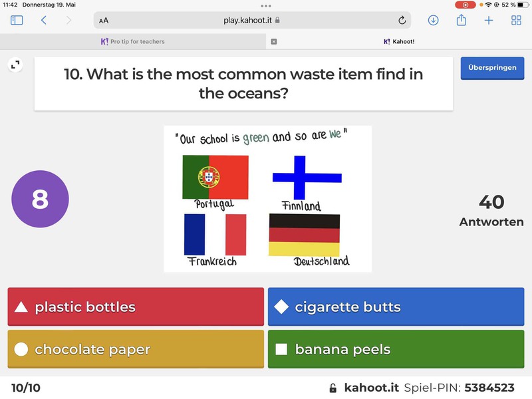The image size is (532, 399).
Task: Click the purple countdown timer circle
Action: point(40,199)
